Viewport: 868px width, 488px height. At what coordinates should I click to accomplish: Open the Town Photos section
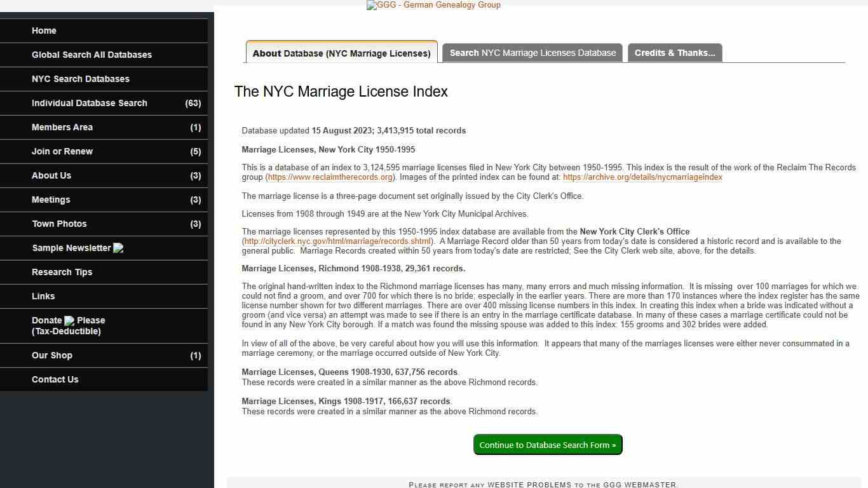(58, 224)
